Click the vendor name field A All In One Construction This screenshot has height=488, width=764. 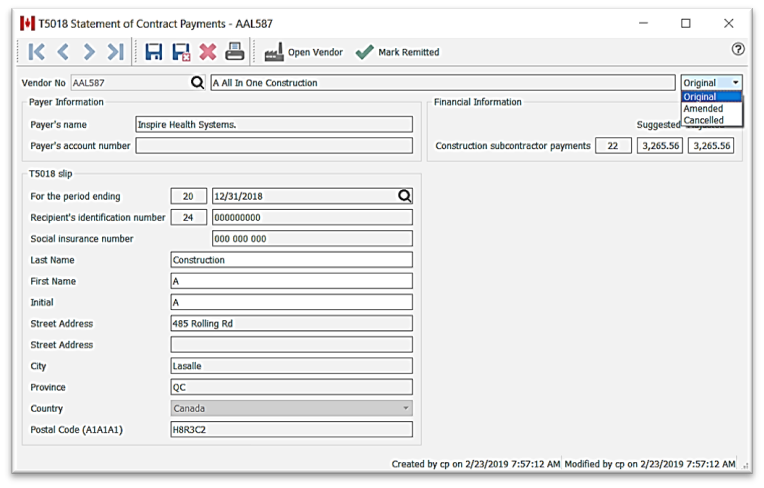coord(443,83)
